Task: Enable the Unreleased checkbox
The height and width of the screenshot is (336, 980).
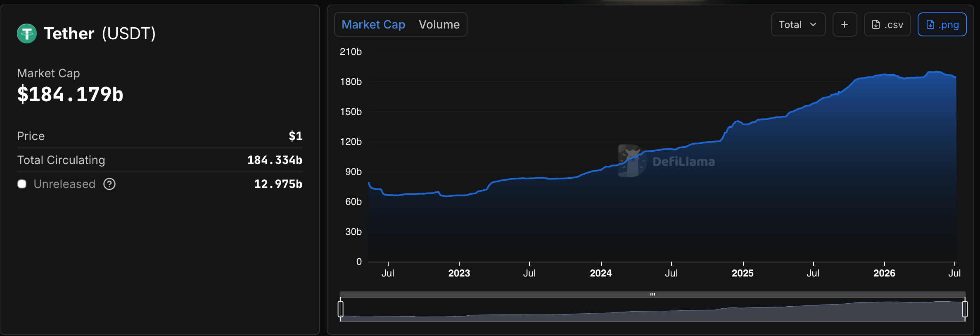Action: point(22,184)
